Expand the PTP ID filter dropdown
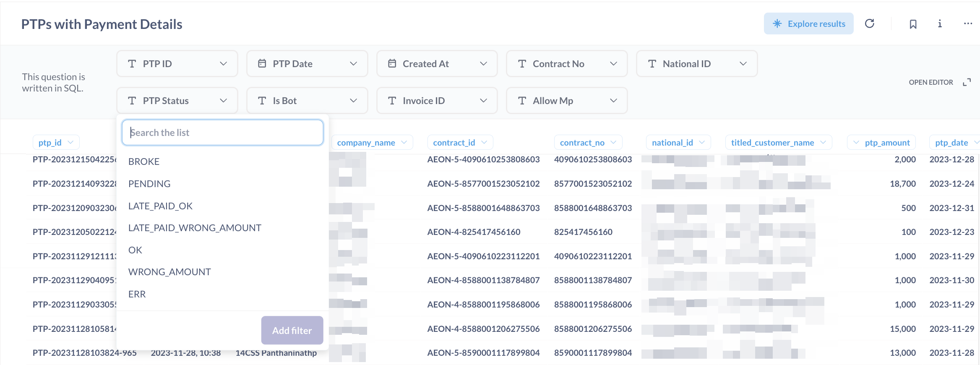 tap(177, 64)
